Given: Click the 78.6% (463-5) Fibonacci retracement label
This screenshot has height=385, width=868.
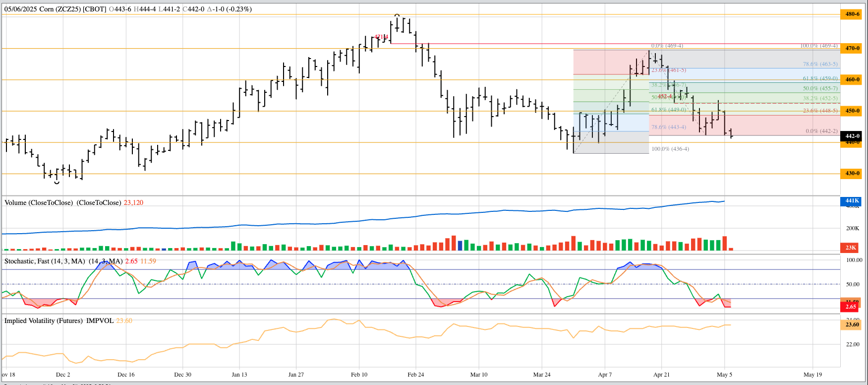Looking at the screenshot, I should (820, 64).
